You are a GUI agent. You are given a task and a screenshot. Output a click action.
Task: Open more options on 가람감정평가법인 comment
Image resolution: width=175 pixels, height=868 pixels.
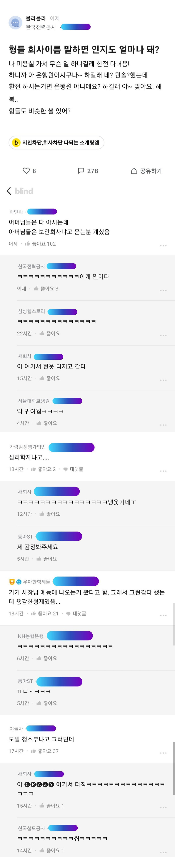163,471
